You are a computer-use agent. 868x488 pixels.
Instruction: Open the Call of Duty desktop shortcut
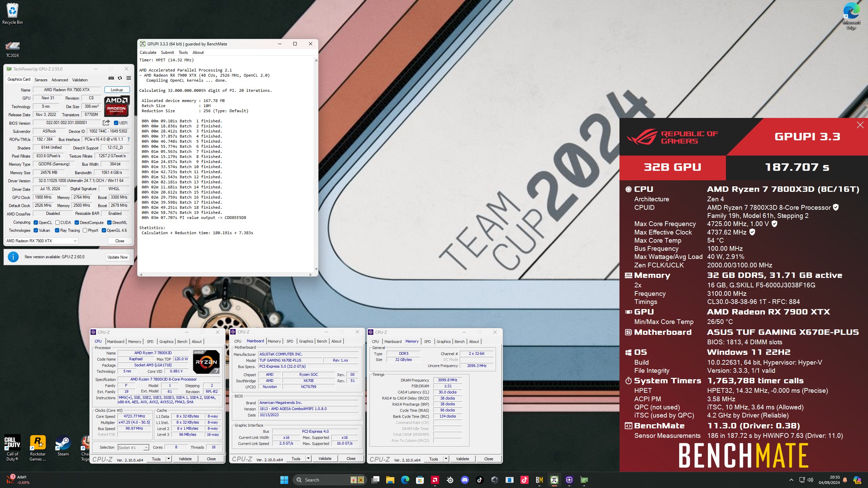click(13, 448)
